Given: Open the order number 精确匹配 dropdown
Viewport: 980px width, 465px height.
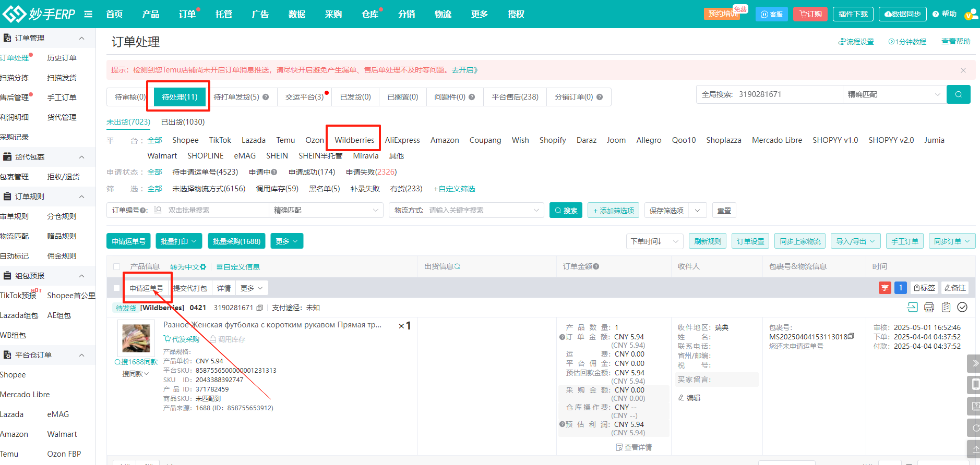Looking at the screenshot, I should (327, 210).
